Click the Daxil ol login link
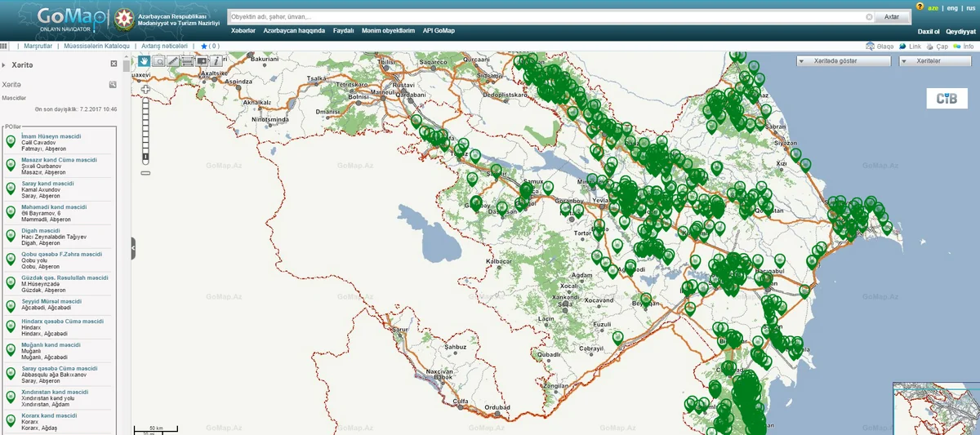The height and width of the screenshot is (435, 980). click(x=929, y=31)
